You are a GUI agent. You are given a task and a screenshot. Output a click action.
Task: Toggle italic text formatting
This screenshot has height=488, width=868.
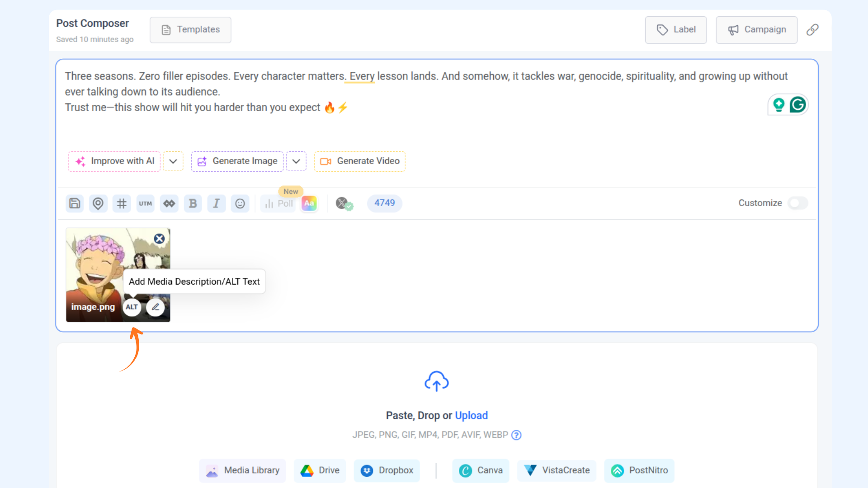point(217,203)
